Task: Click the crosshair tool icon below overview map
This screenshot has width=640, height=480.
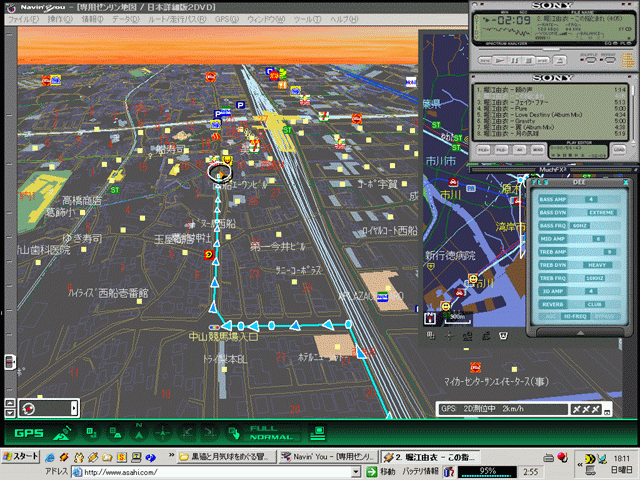Action: pos(449,336)
